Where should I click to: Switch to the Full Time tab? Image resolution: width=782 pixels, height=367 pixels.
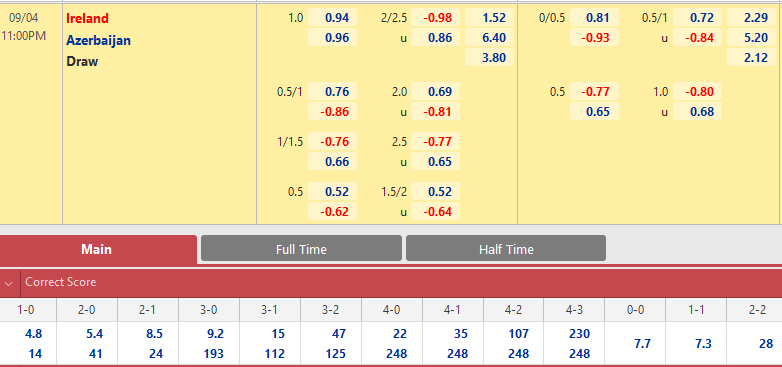pos(301,248)
